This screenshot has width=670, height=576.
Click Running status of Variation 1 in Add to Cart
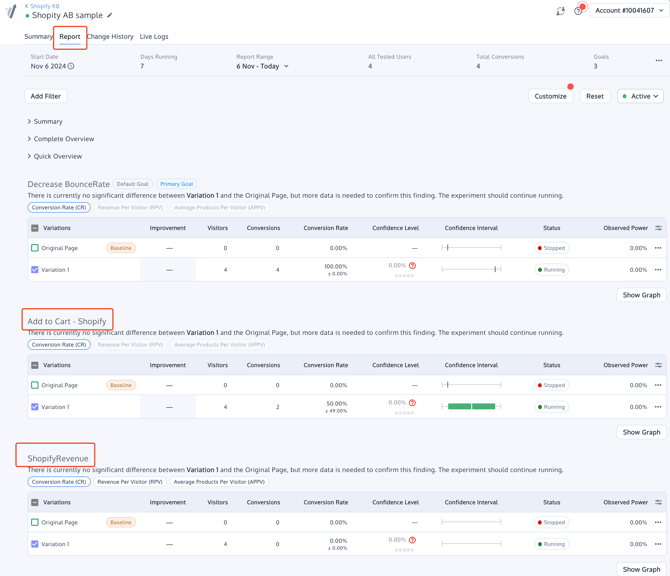coord(552,407)
